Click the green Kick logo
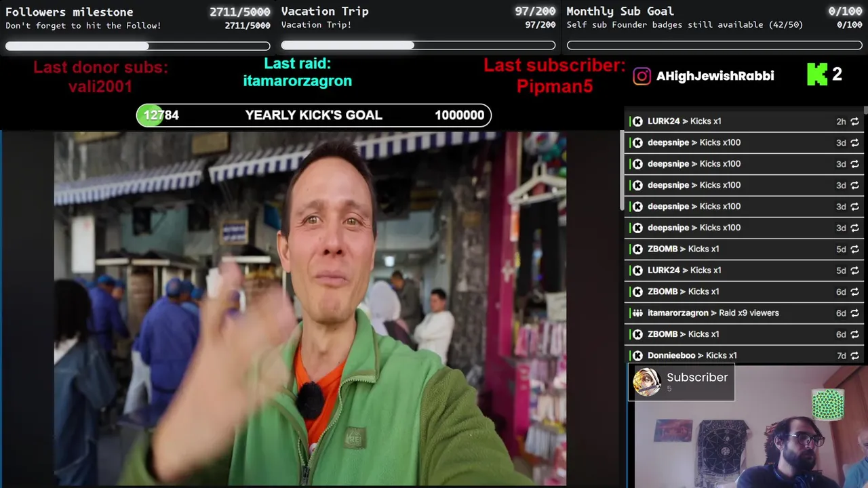Image resolution: width=868 pixels, height=488 pixels. (x=817, y=75)
